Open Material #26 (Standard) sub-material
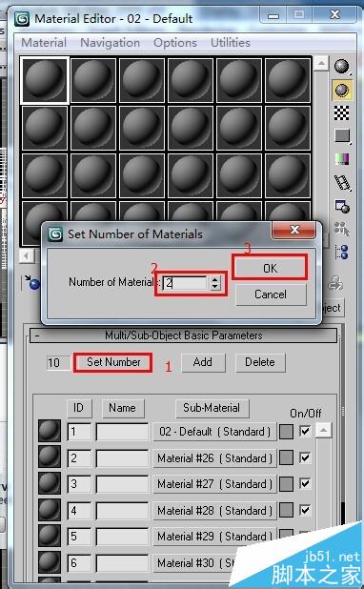 [x=214, y=458]
